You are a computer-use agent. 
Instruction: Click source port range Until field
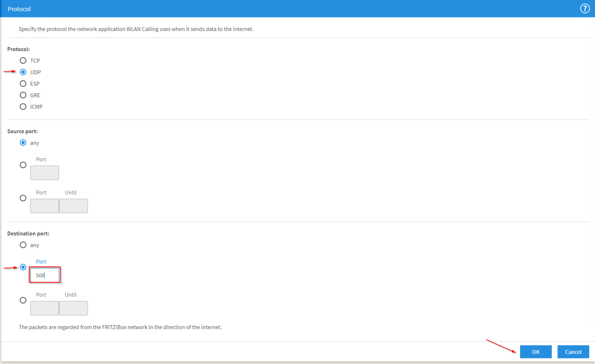[73, 206]
